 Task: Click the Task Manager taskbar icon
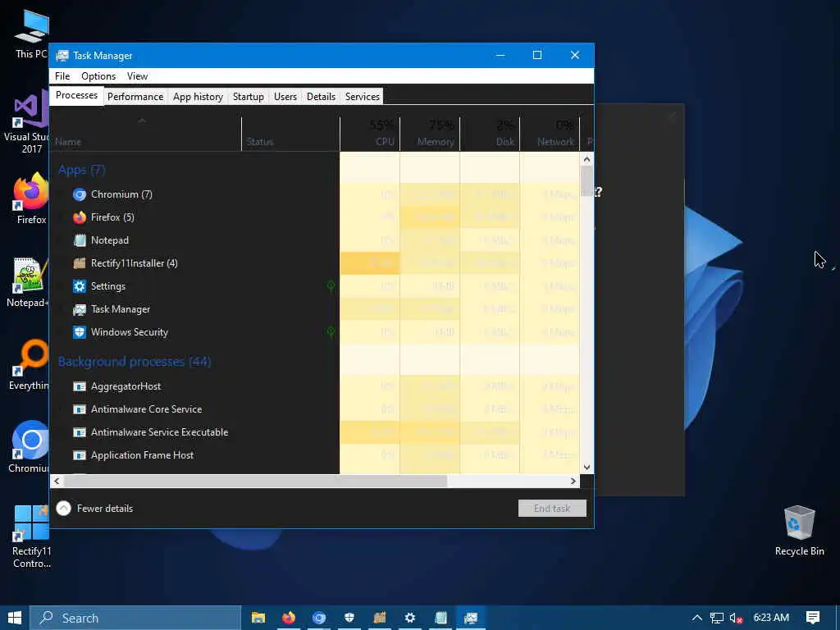click(471, 618)
